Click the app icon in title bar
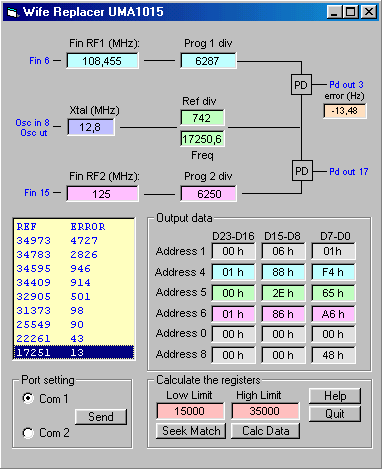Viewport: 382px width, 469px height. 12,12
